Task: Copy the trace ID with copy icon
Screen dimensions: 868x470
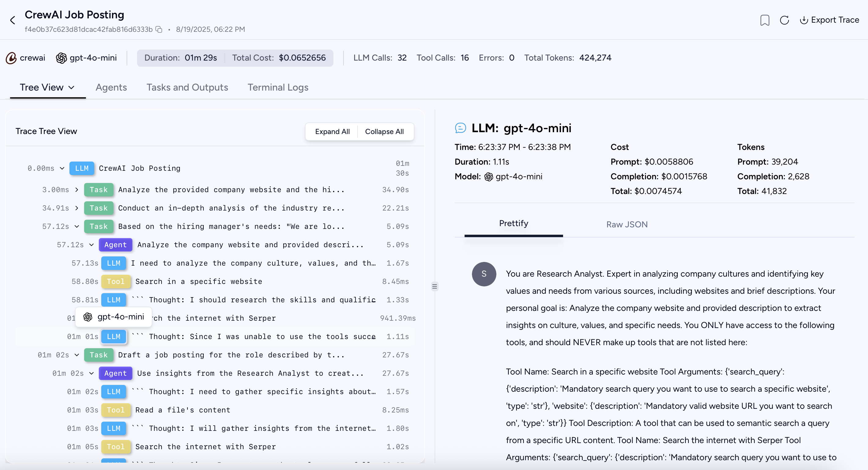Action: point(159,30)
